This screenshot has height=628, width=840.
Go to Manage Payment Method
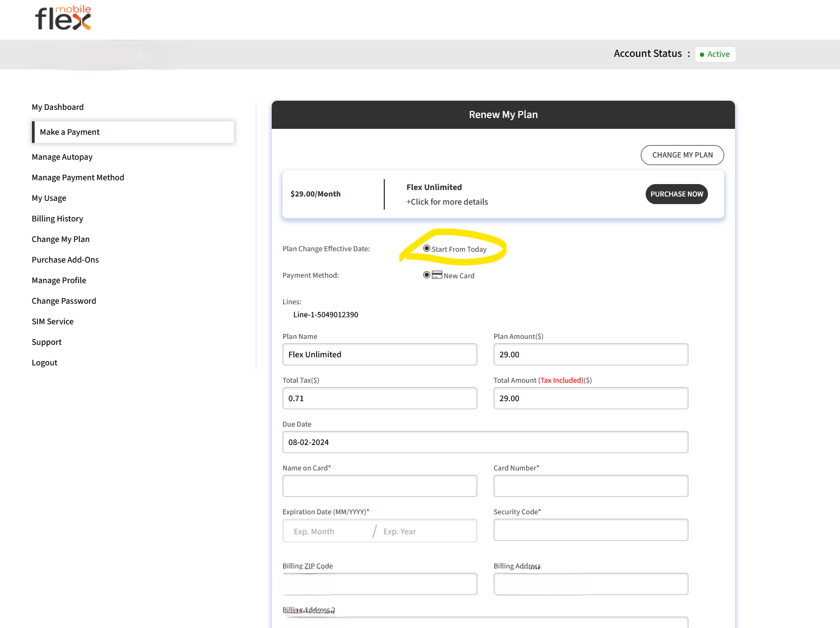(77, 177)
